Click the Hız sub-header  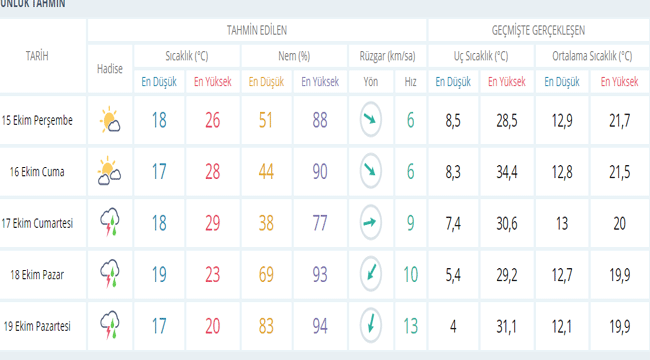pyautogui.click(x=410, y=82)
